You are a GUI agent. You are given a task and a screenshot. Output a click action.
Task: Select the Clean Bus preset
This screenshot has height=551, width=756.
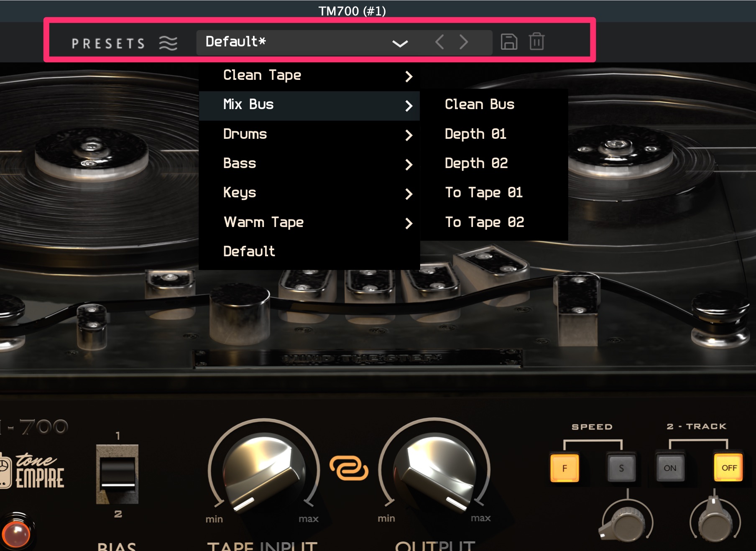(x=480, y=105)
